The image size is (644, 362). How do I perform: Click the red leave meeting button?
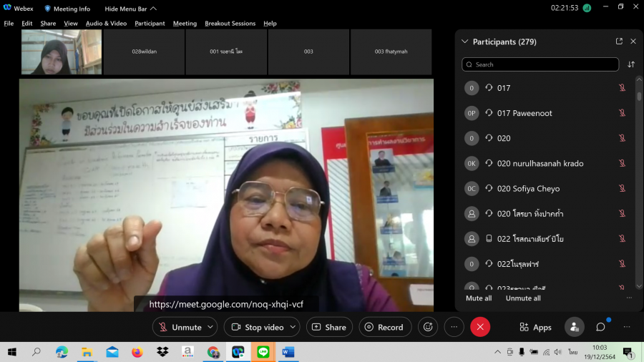[479, 327]
